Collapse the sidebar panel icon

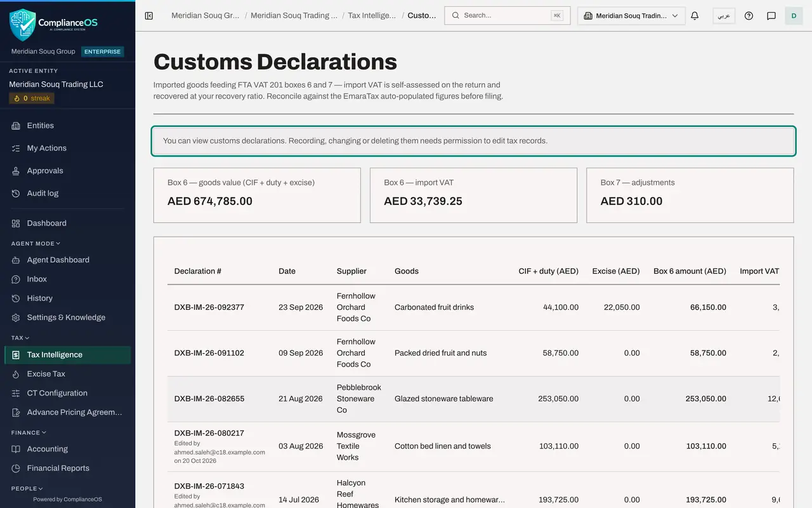149,16
